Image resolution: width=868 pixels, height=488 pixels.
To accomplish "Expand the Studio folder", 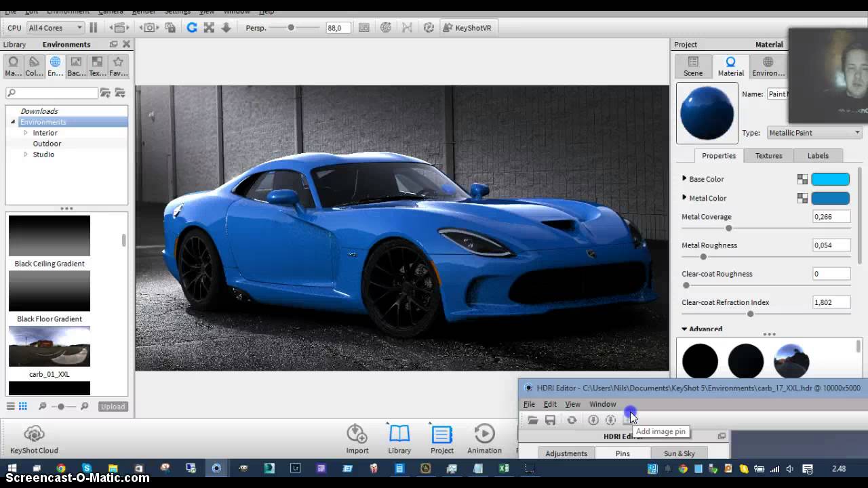I will [26, 155].
